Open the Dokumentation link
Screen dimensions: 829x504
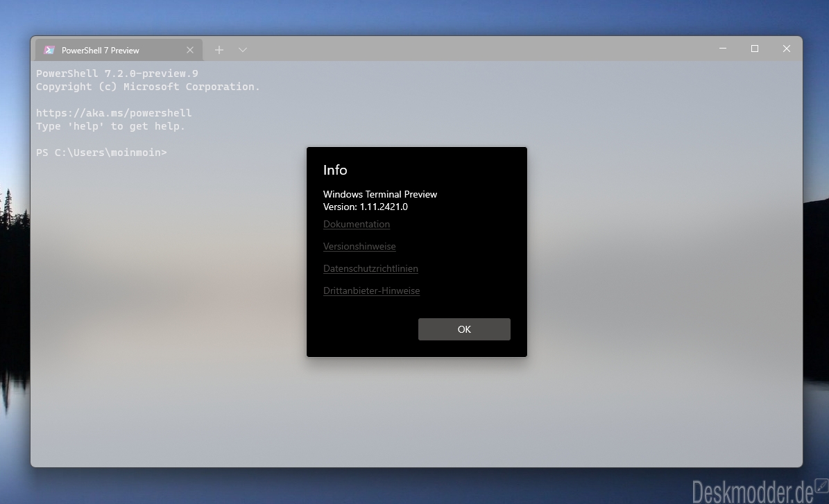[x=357, y=224]
